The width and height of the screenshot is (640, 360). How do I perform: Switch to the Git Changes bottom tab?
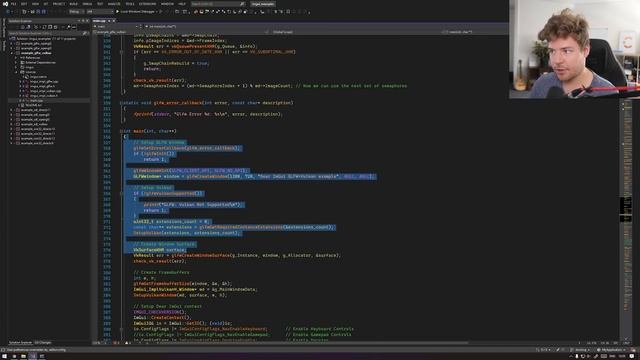(x=43, y=342)
